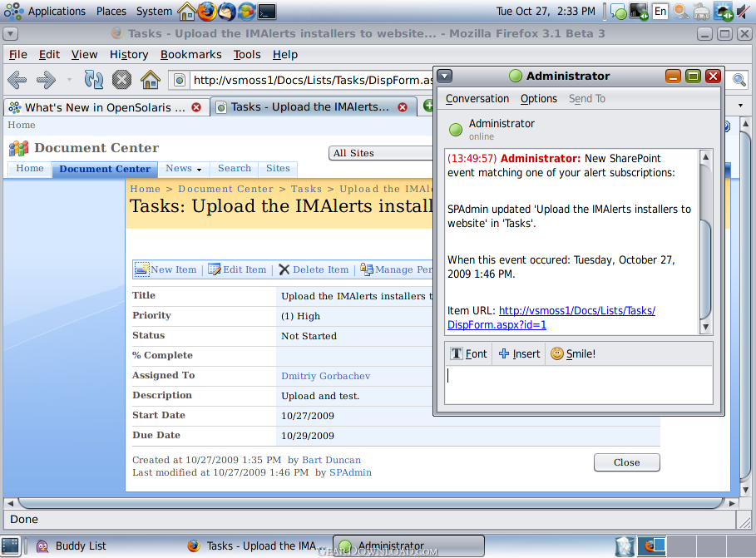Click the Firefox forward arrow
This screenshot has height=558, width=756.
tap(47, 80)
